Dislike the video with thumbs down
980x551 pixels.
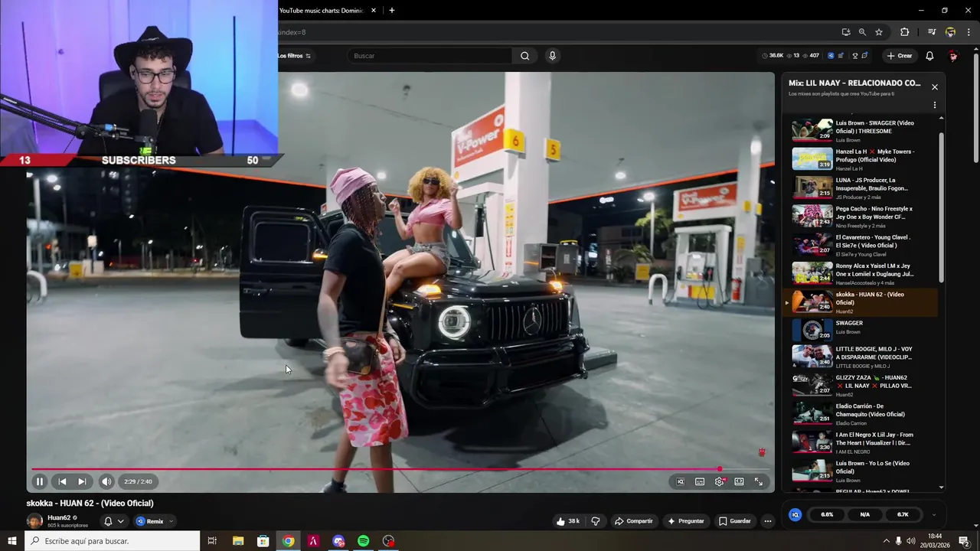click(596, 521)
